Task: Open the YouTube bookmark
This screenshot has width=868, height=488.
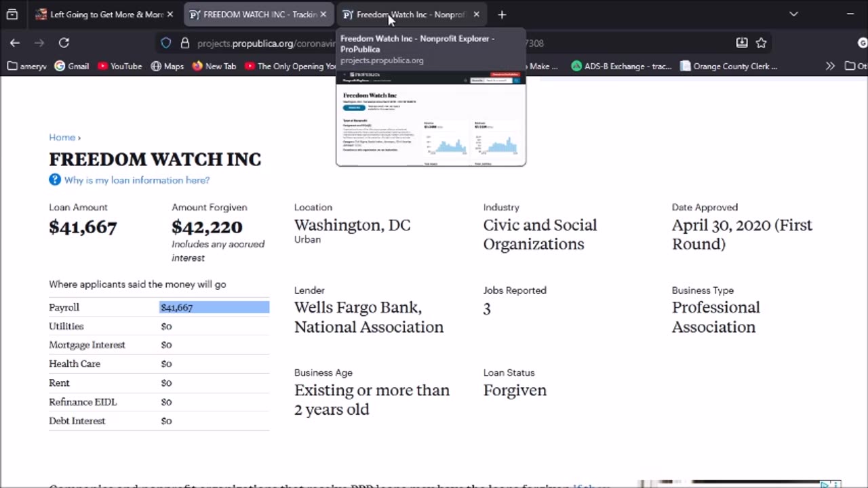Action: coord(120,66)
